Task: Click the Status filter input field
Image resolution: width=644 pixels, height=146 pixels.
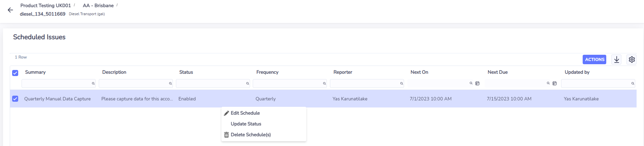Action: coord(213,83)
